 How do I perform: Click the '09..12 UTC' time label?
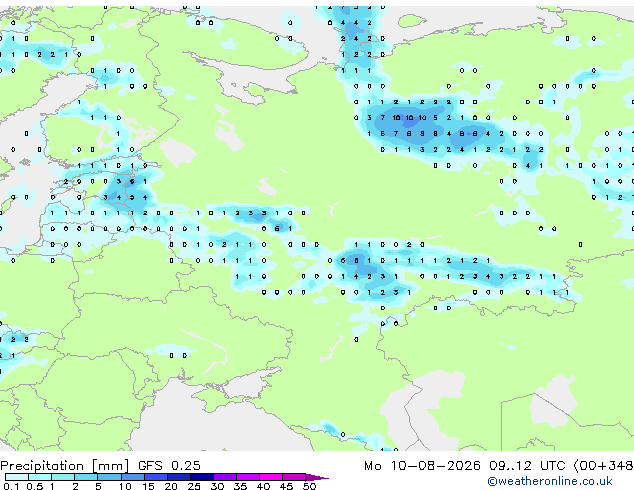click(527, 466)
